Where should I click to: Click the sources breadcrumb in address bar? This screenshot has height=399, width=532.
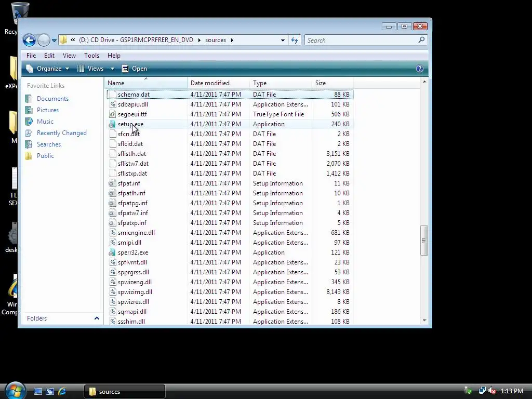tap(216, 40)
